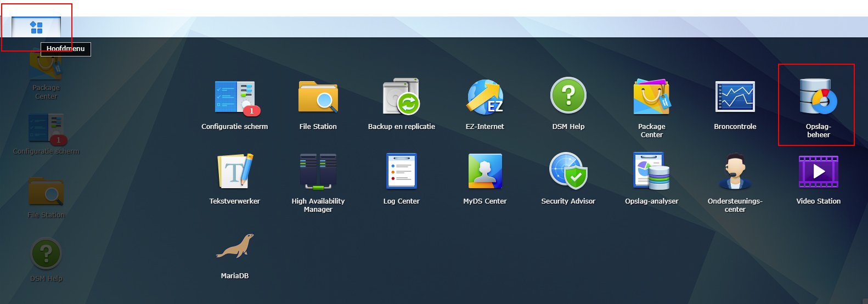Image resolution: width=868 pixels, height=304 pixels.
Task: Open MyDS Center
Action: coord(485,179)
